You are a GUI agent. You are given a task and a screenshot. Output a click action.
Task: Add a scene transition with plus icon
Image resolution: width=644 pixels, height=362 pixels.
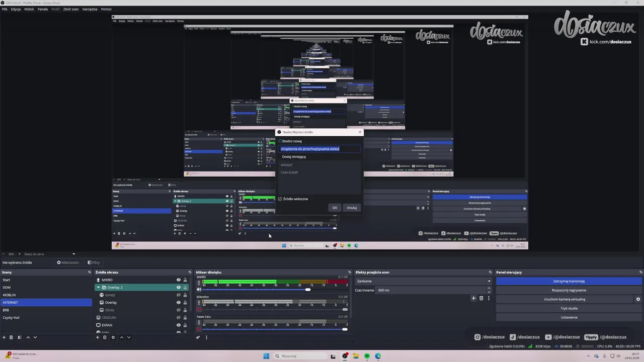point(473,298)
